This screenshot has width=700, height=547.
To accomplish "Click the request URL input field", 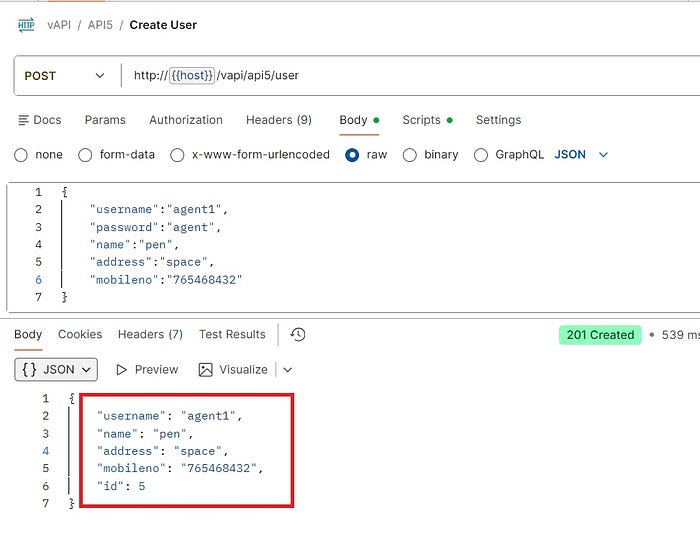I will pyautogui.click(x=411, y=75).
